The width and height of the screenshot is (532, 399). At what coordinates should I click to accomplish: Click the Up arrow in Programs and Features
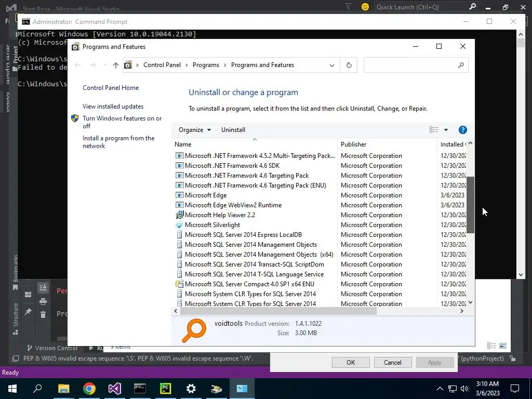pyautogui.click(x=116, y=65)
